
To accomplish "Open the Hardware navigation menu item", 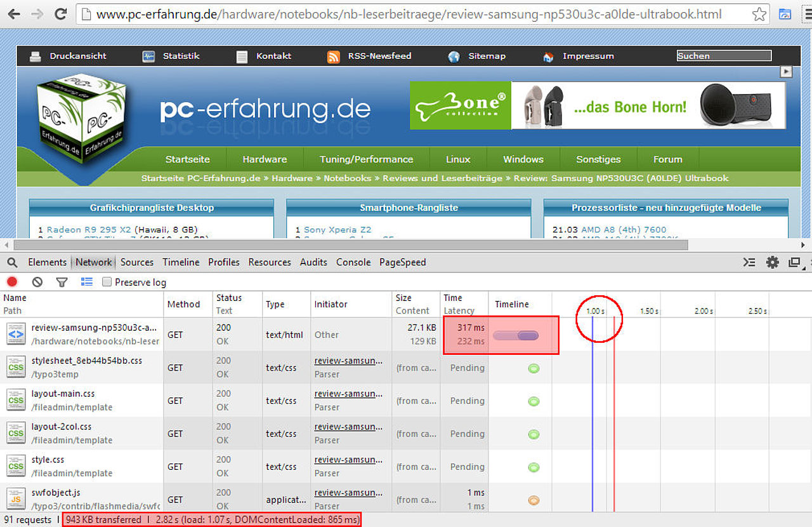I will tap(265, 159).
